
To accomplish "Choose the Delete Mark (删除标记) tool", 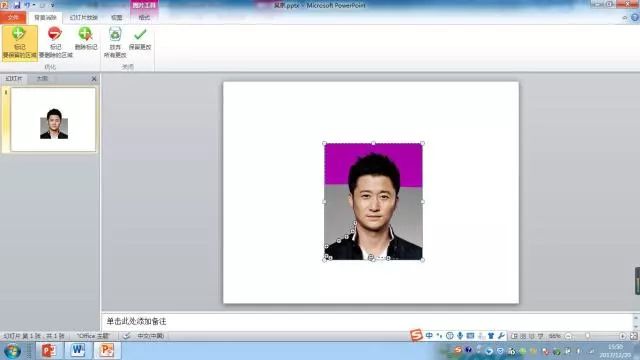I will [86, 39].
